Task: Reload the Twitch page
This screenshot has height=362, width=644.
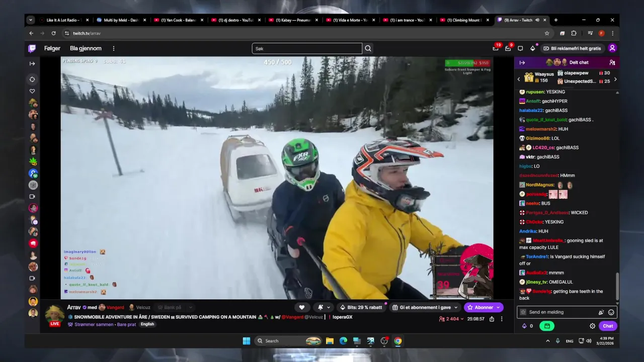Action: click(x=53, y=33)
